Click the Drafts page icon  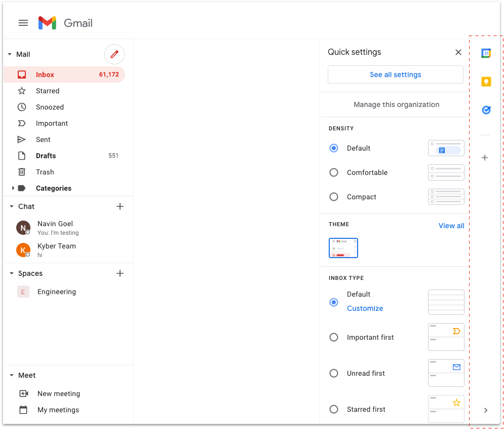click(22, 156)
